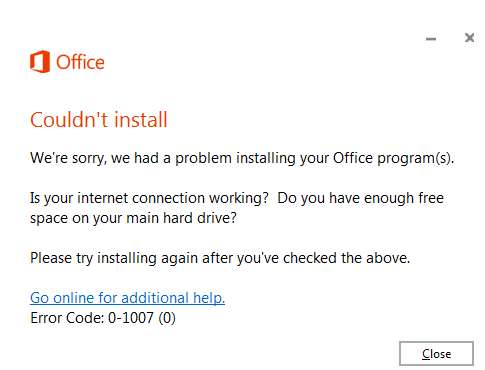Click the 'Couldn't install' heading

pos(99,120)
